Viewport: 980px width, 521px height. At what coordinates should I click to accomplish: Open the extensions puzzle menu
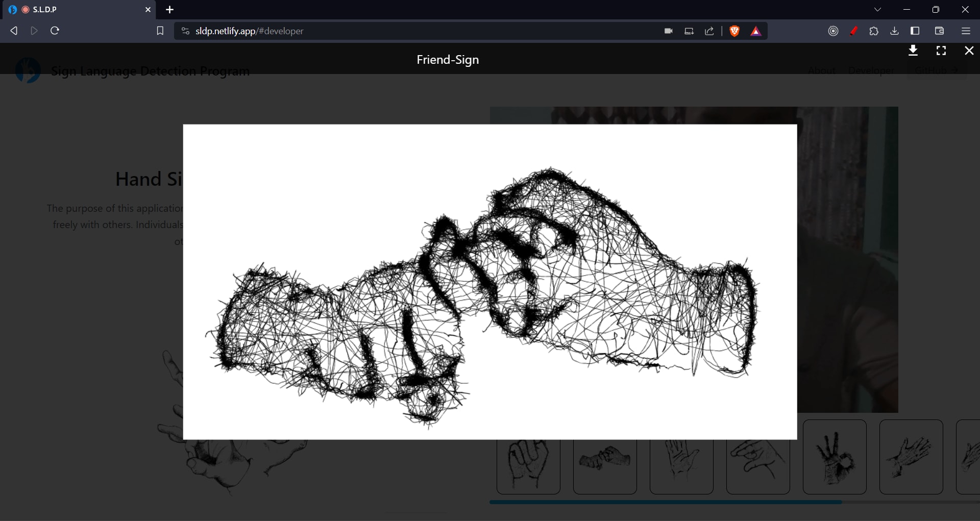pyautogui.click(x=874, y=31)
